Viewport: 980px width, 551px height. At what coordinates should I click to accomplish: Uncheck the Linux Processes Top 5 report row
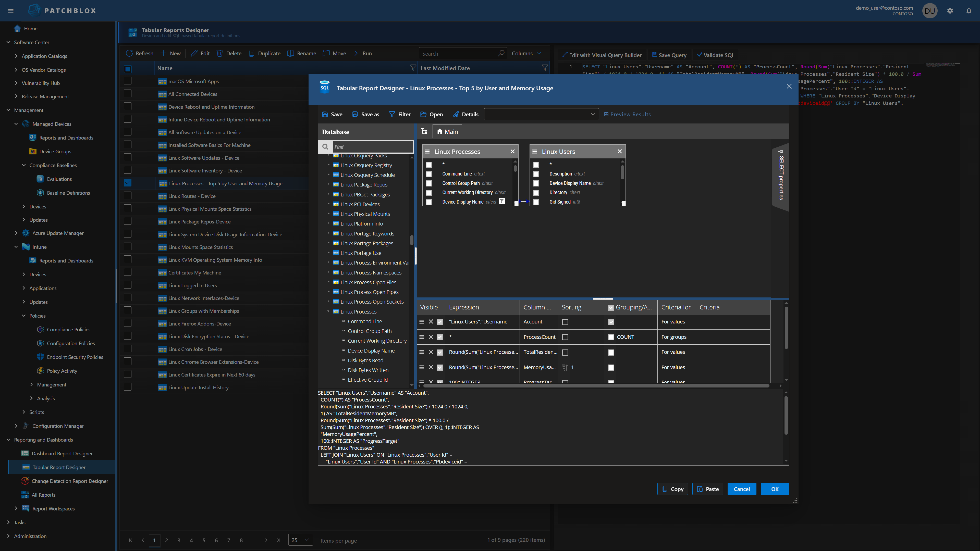click(127, 183)
